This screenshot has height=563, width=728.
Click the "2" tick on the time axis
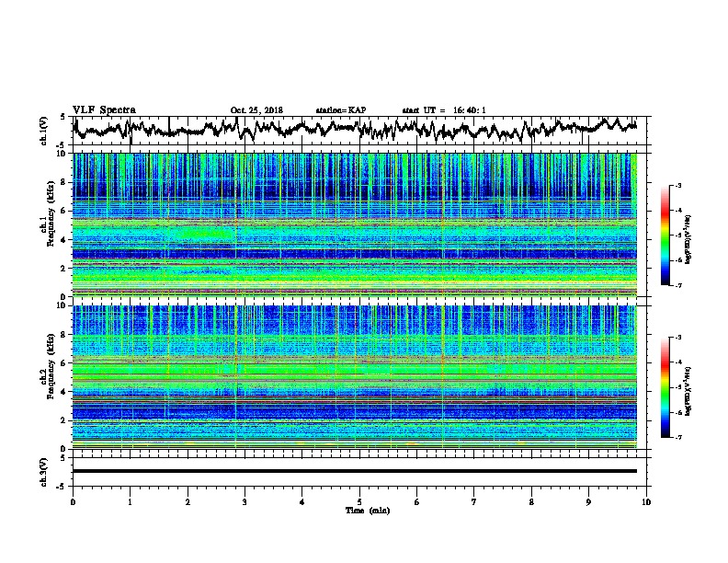[188, 502]
